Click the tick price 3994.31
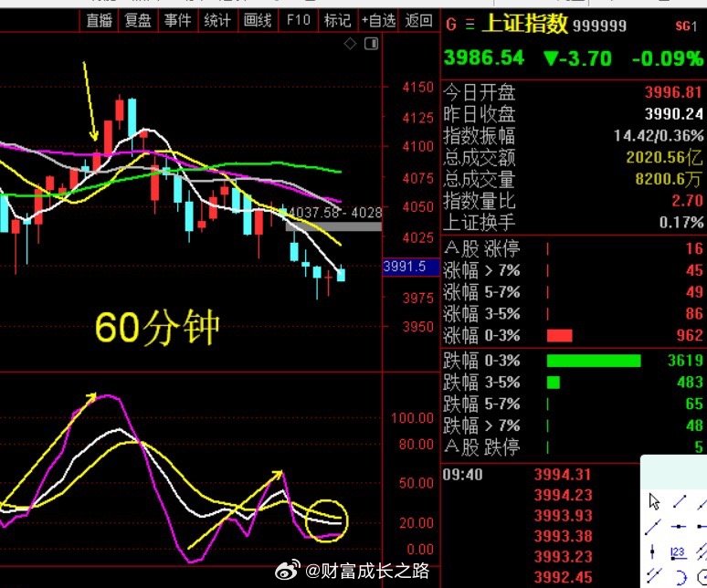The height and width of the screenshot is (588, 707). tap(563, 475)
